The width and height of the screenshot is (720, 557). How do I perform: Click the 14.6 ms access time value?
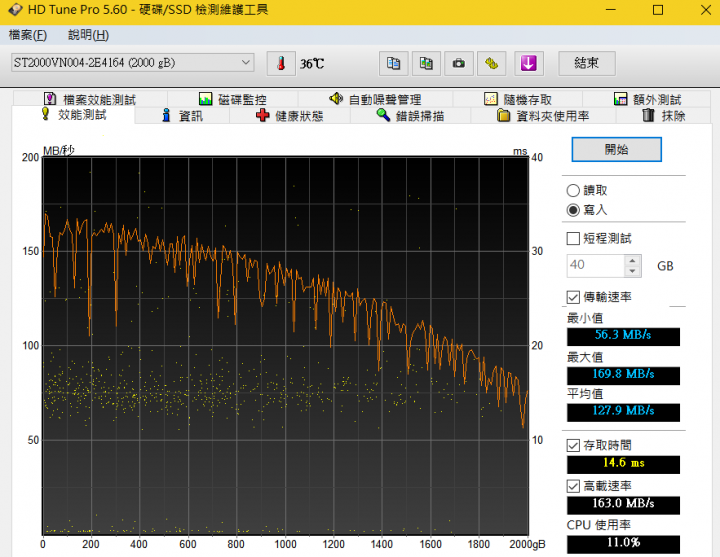(623, 464)
